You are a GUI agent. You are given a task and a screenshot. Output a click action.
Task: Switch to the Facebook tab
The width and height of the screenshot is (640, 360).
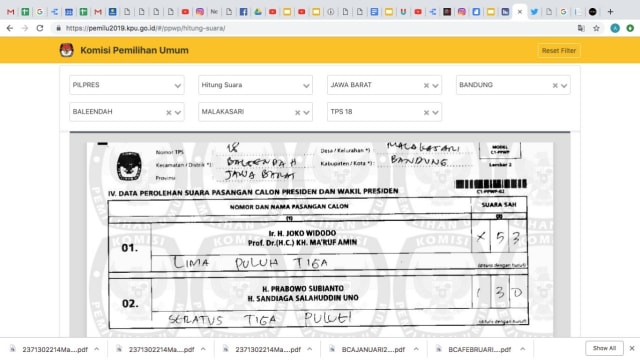pos(243,12)
